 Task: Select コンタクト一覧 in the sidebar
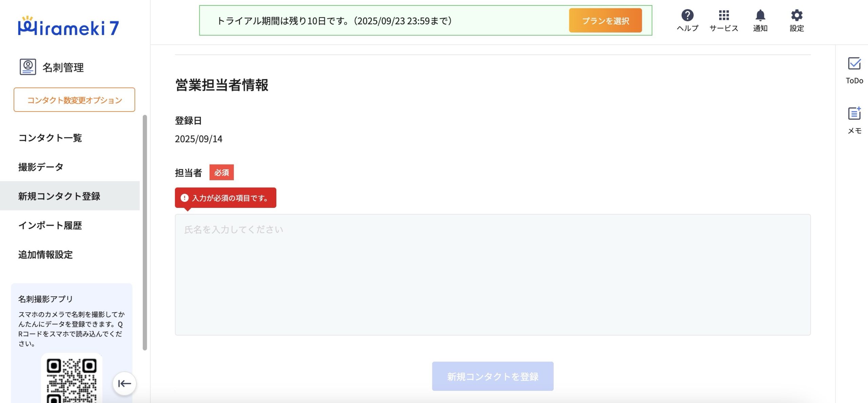50,138
